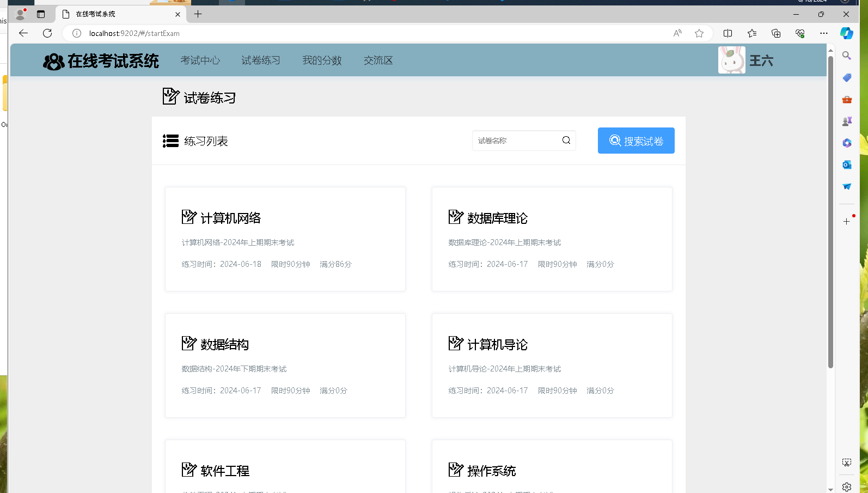Open the 考试中心 menu item

pyautogui.click(x=200, y=60)
